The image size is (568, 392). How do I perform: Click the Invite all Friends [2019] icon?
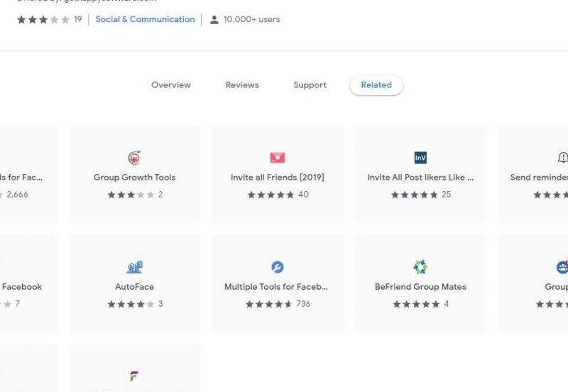(x=278, y=158)
